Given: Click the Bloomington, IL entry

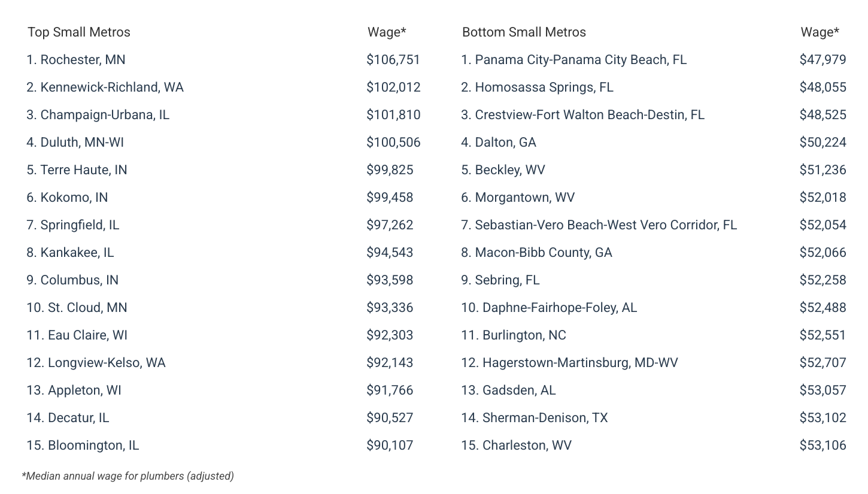Looking at the screenshot, I should point(83,445).
